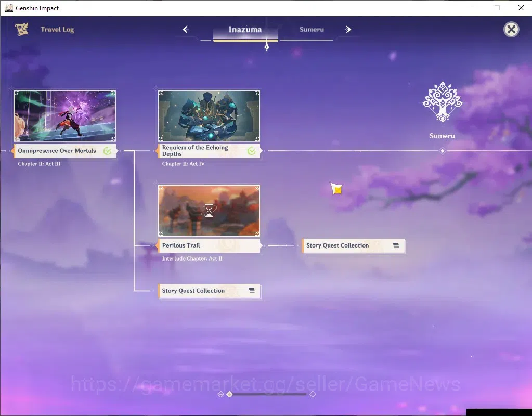This screenshot has width=532, height=416.
Task: Click checkmark on Requiem of the Echoing Depths
Action: pyautogui.click(x=252, y=151)
